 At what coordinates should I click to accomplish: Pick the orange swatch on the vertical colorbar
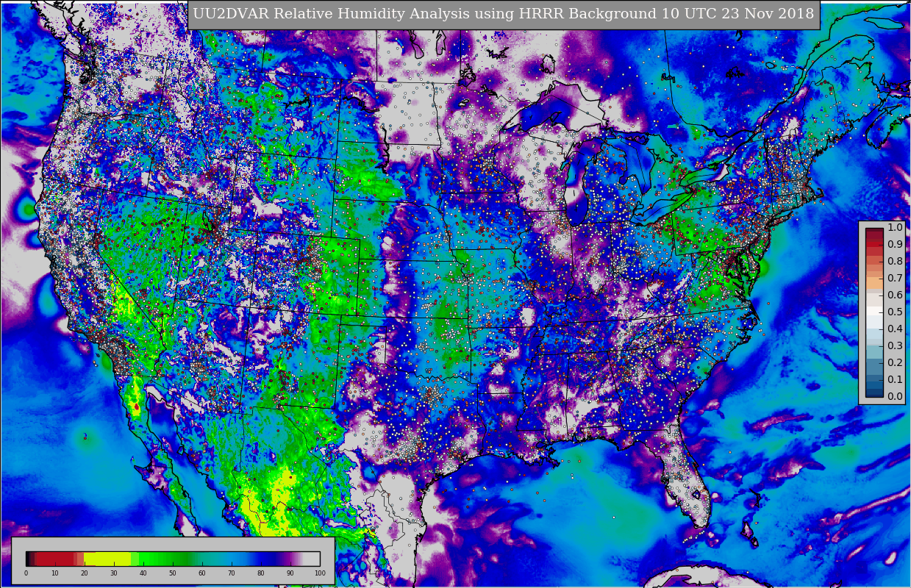[x=874, y=283]
